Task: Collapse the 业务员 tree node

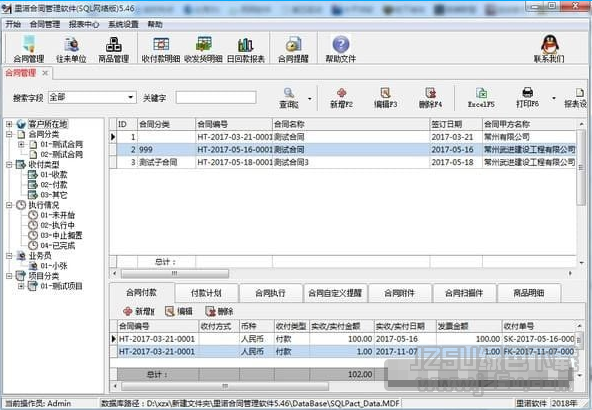Action: [9, 256]
